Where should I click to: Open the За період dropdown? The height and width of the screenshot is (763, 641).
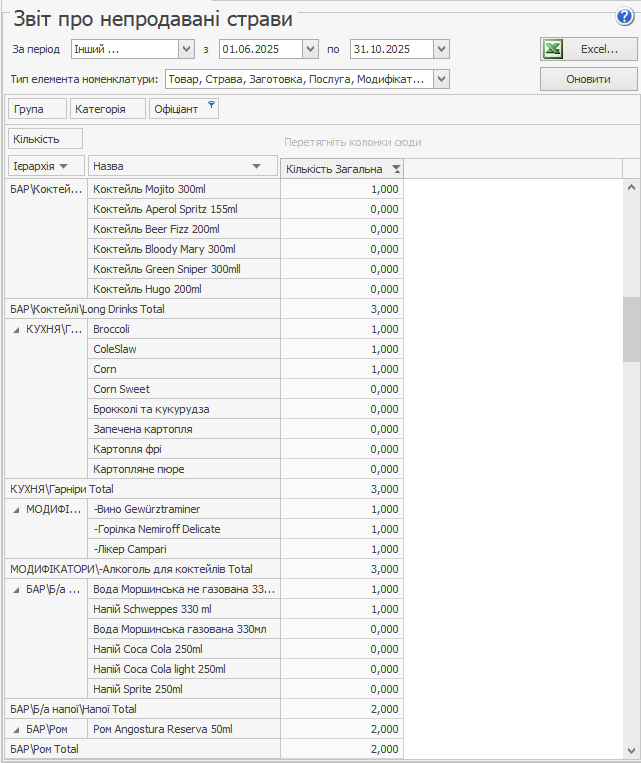[x=186, y=49]
